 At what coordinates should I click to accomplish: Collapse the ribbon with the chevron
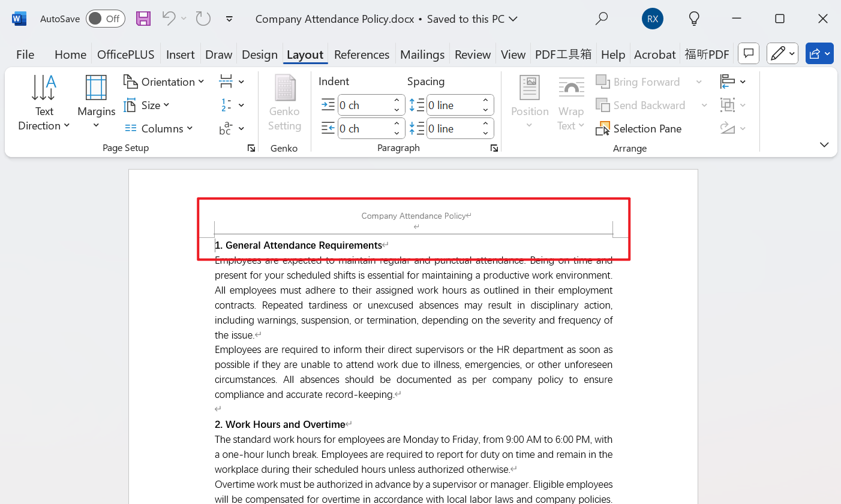824,144
